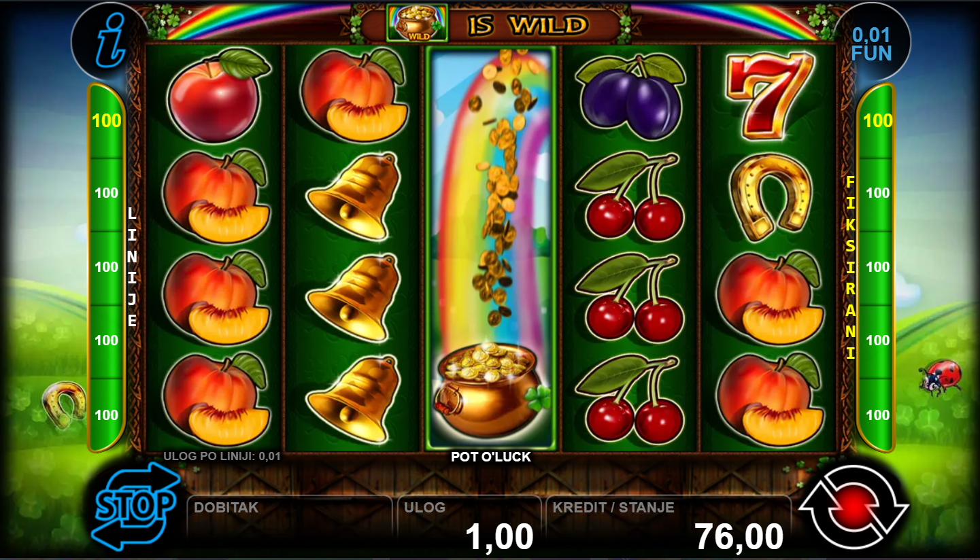The width and height of the screenshot is (980, 560).
Task: Select the top yellow 100 lines value
Action: click(x=107, y=121)
